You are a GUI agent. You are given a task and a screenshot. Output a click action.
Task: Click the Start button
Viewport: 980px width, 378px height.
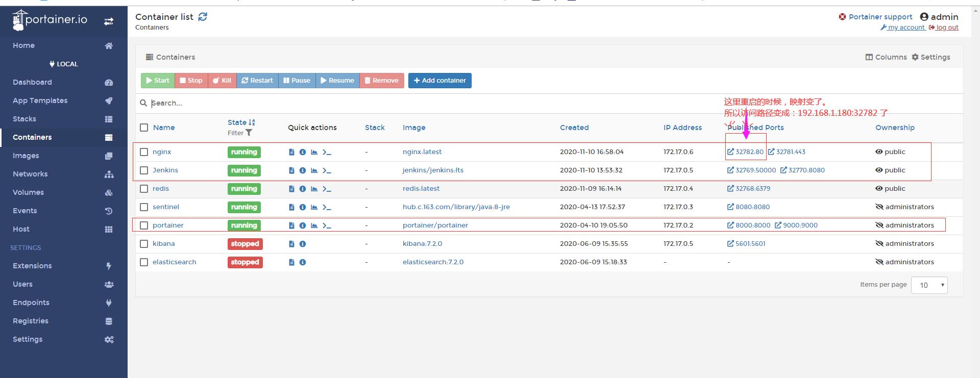tap(158, 81)
